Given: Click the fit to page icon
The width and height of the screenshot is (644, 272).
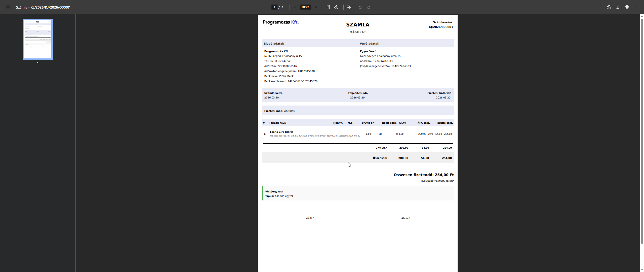Looking at the screenshot, I should [328, 7].
